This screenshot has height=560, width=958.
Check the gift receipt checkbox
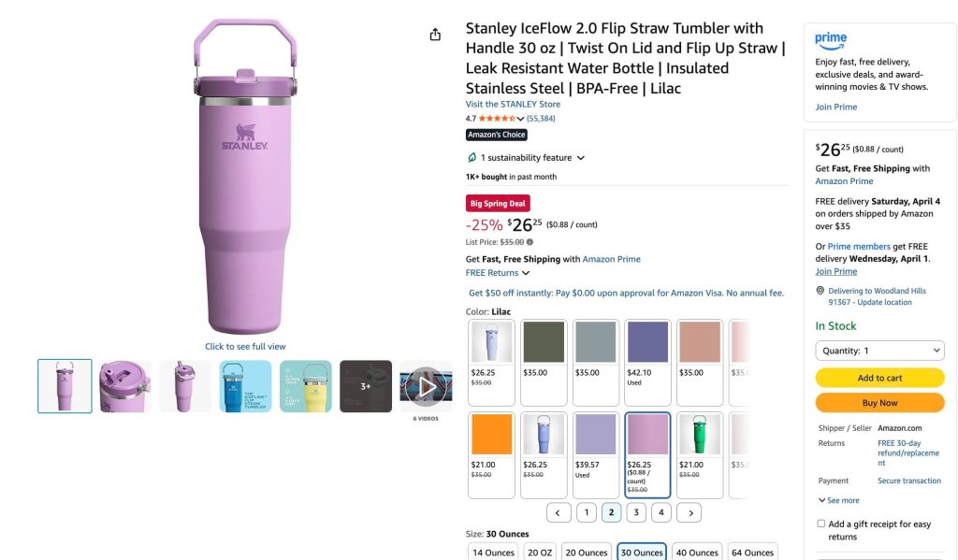(821, 524)
